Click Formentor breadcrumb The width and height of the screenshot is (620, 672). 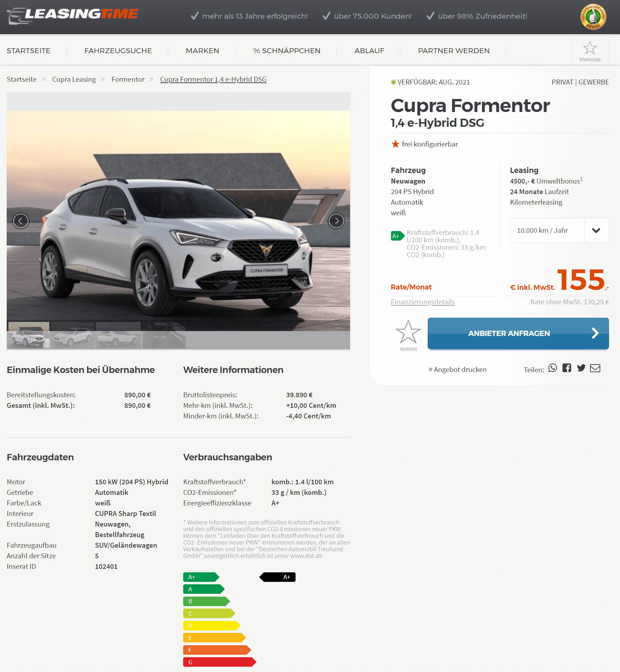click(x=128, y=79)
